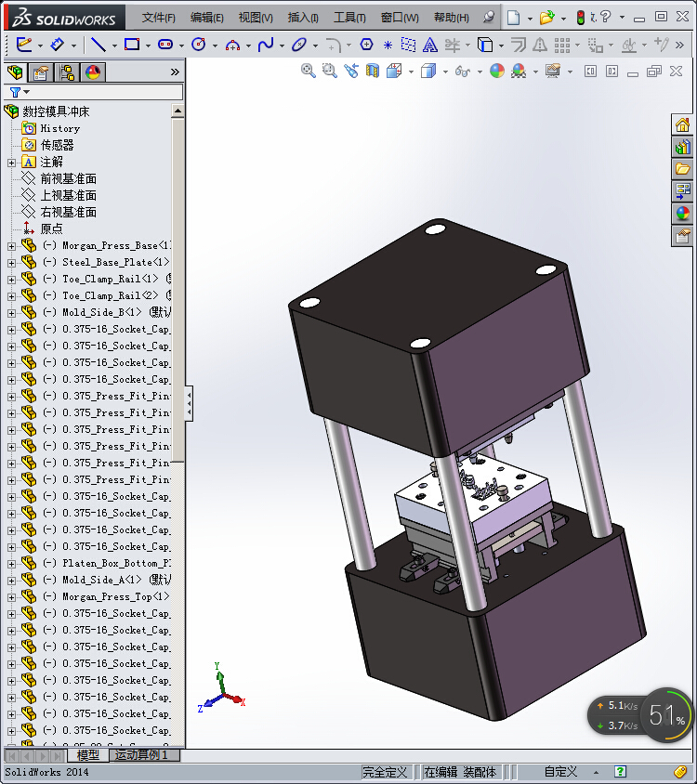
Task: Select the Smart Dimension tool
Action: coord(58,45)
